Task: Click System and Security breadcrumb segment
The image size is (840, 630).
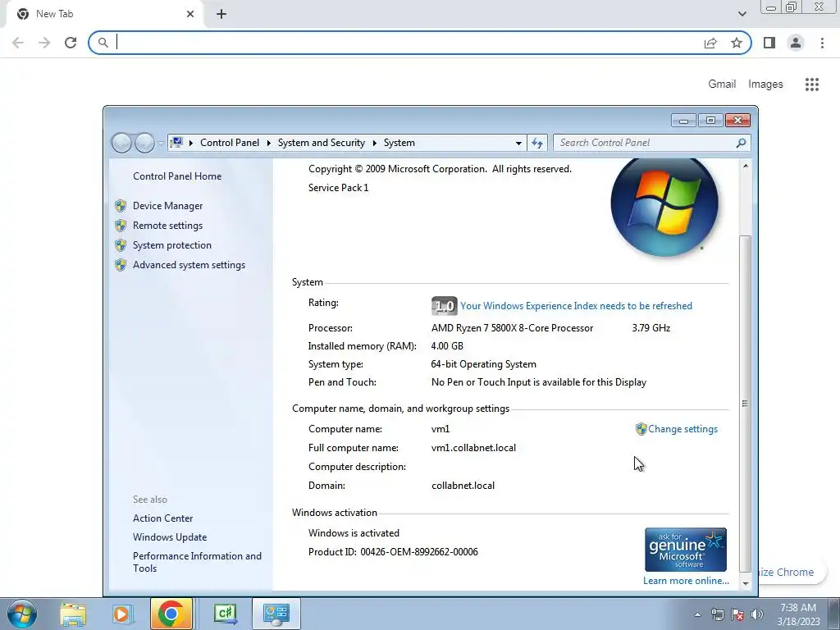Action: point(322,143)
